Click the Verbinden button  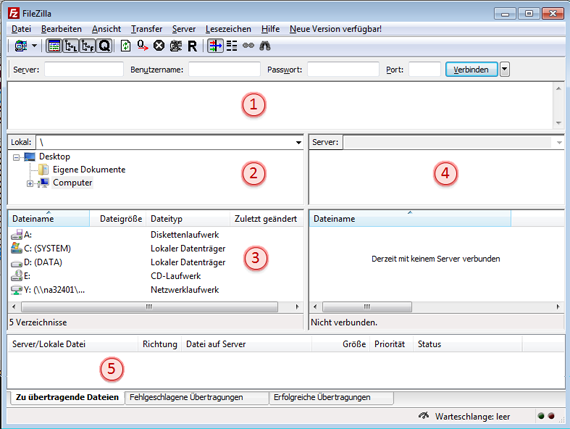[471, 69]
